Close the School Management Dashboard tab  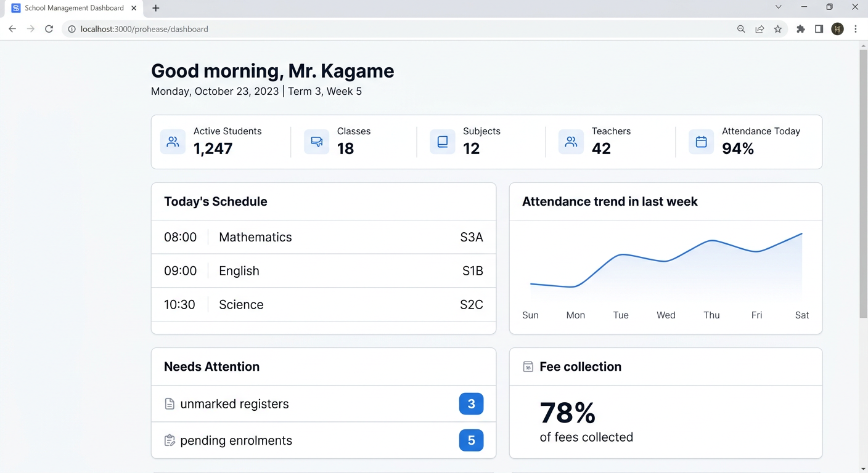click(134, 8)
